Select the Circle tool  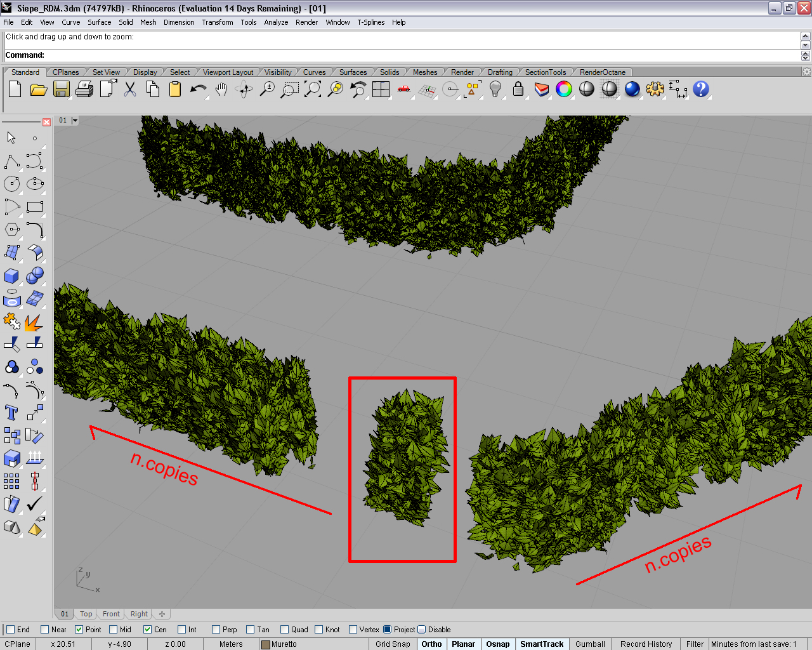(11, 184)
